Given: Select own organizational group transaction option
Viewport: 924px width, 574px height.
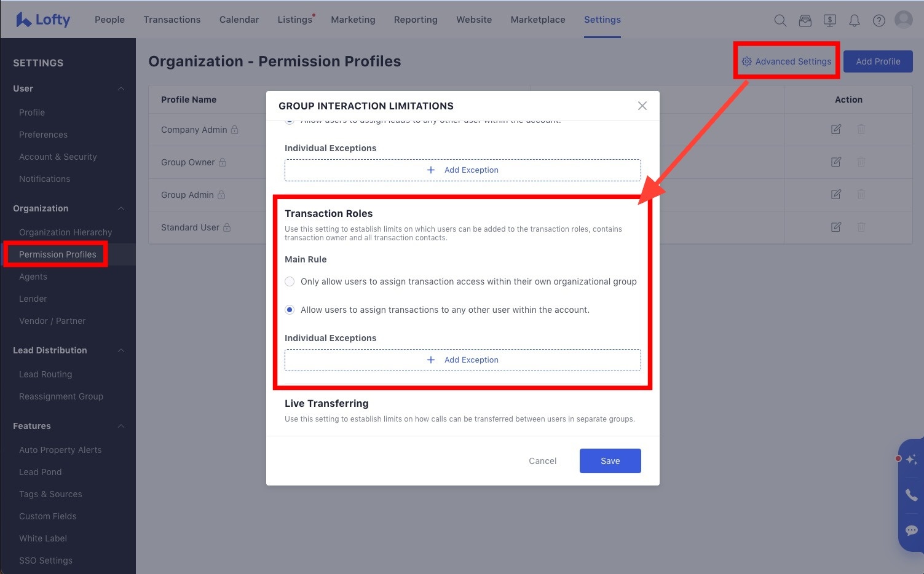Looking at the screenshot, I should tap(290, 281).
